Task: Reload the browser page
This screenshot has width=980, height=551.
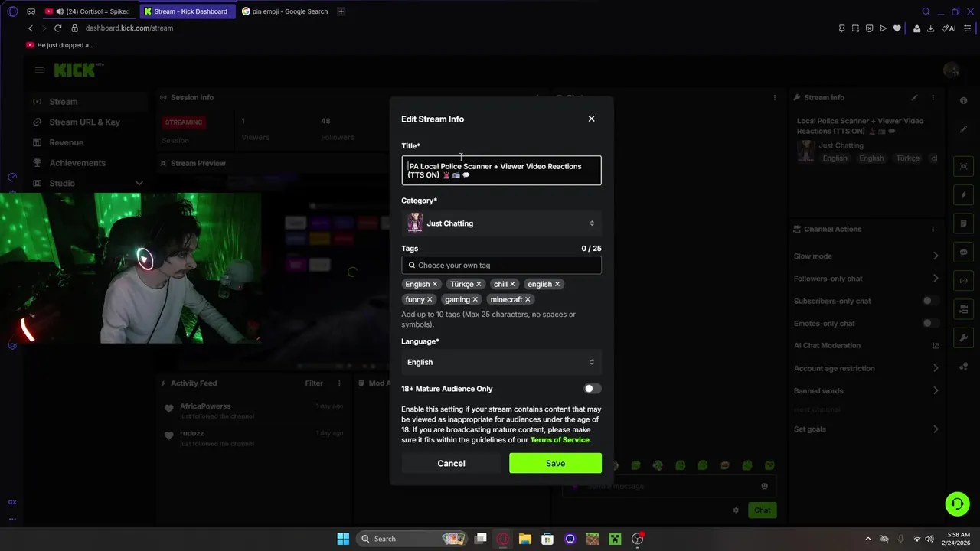Action: 57,28
